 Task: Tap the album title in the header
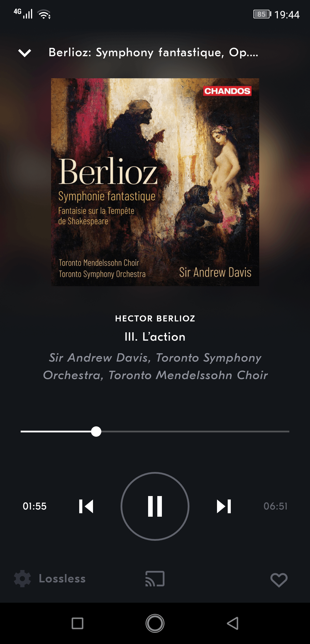[153, 52]
